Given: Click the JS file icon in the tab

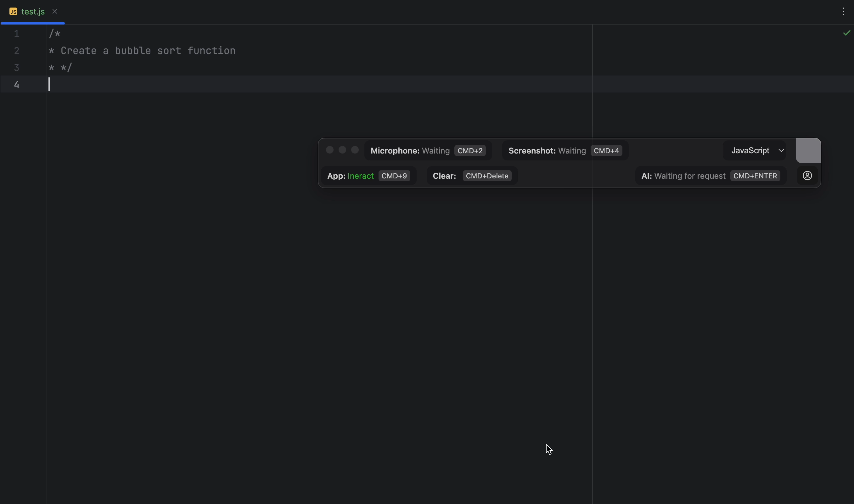Looking at the screenshot, I should (13, 12).
